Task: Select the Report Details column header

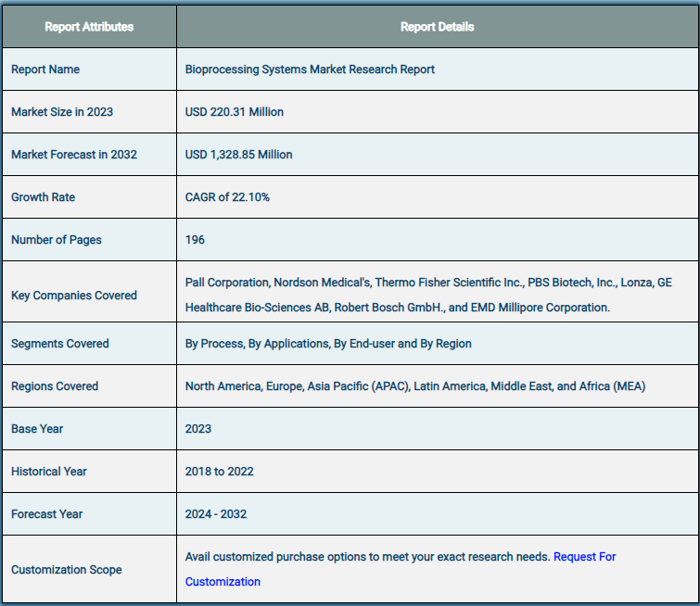Action: point(437,27)
